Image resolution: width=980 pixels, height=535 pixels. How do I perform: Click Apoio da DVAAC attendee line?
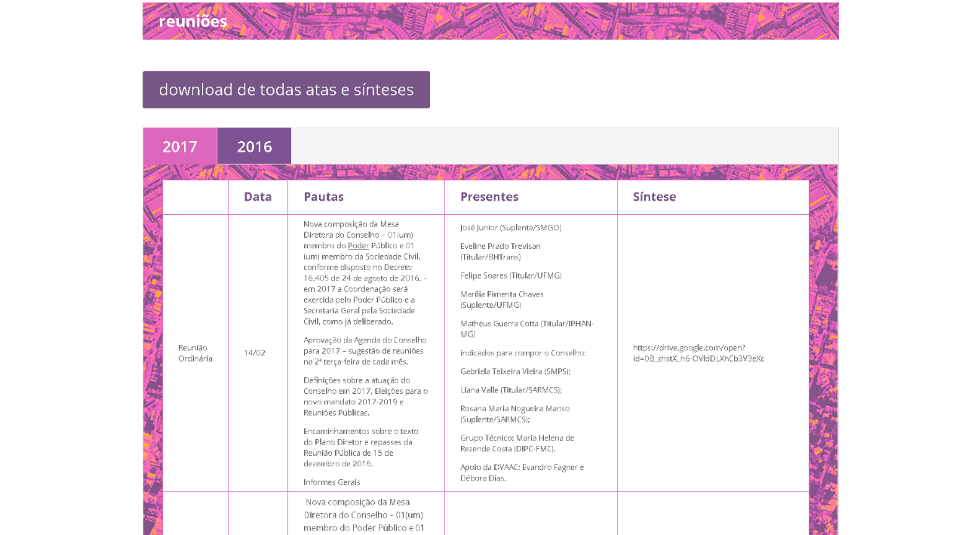click(522, 472)
